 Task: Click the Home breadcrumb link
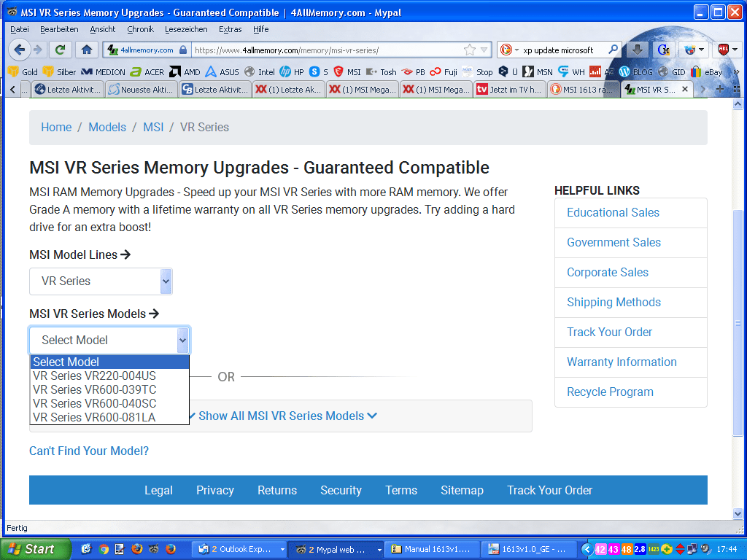[x=56, y=127]
